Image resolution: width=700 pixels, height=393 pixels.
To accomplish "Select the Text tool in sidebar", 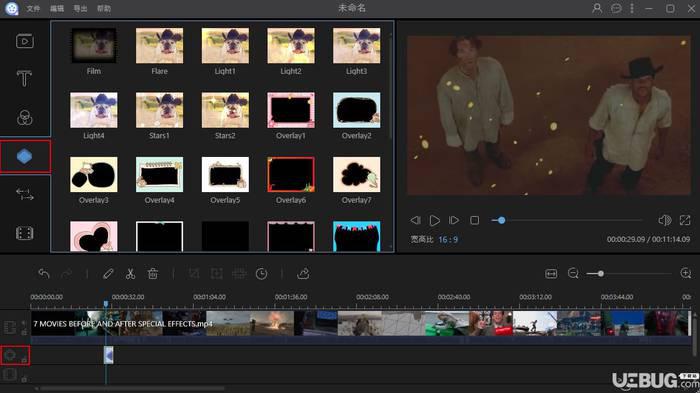I will point(24,79).
